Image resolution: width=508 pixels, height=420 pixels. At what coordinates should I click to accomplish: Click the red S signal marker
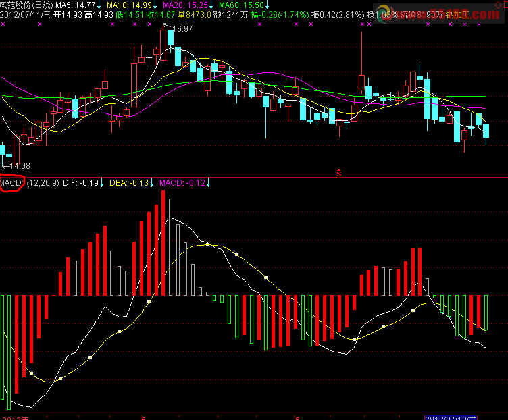point(339,173)
